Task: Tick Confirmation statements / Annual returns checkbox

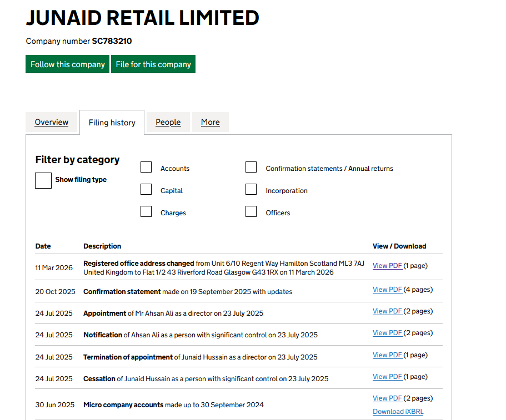Action: [251, 168]
